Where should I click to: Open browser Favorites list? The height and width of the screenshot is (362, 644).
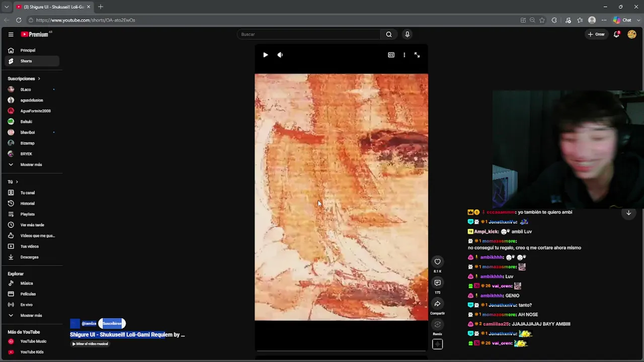[580, 20]
